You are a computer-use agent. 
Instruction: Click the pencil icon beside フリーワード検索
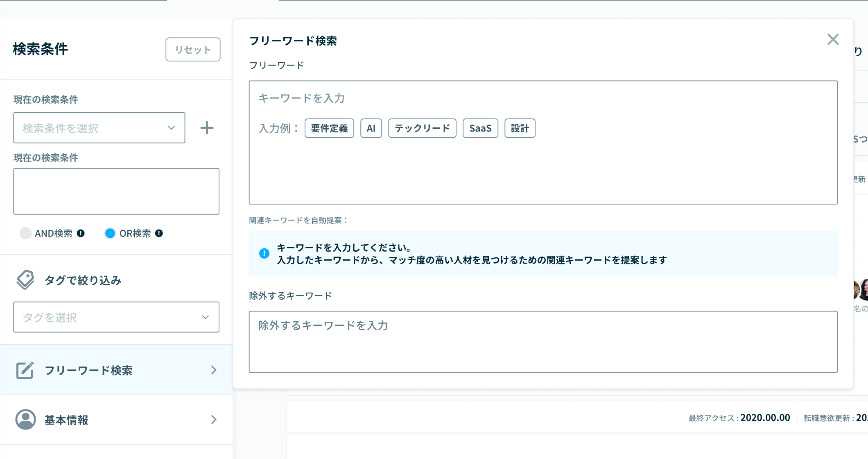coord(25,370)
